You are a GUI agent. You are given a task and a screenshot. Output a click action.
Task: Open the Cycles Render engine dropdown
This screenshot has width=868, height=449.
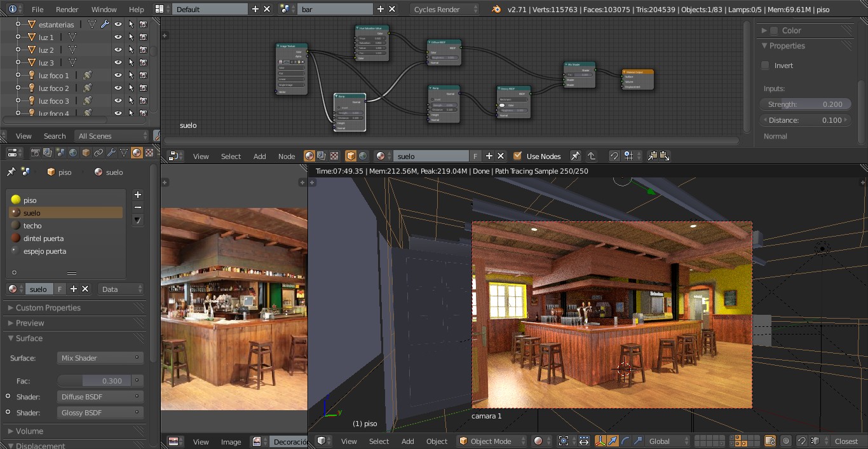(444, 10)
